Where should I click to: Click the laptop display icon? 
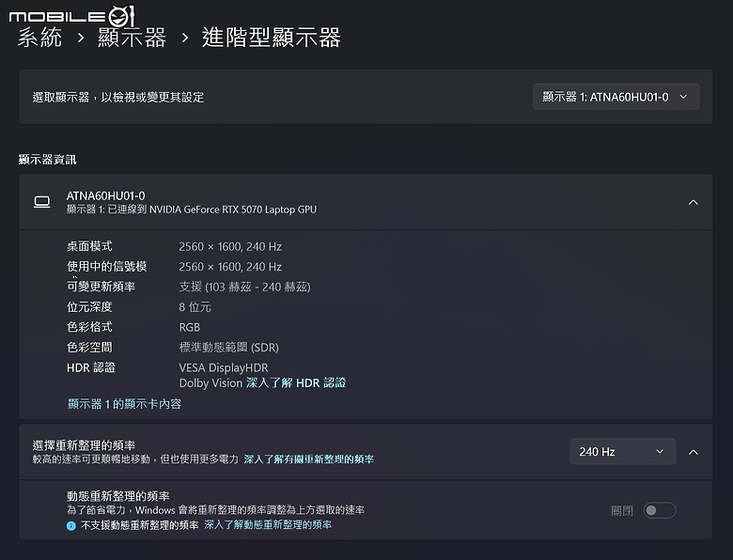(x=42, y=202)
